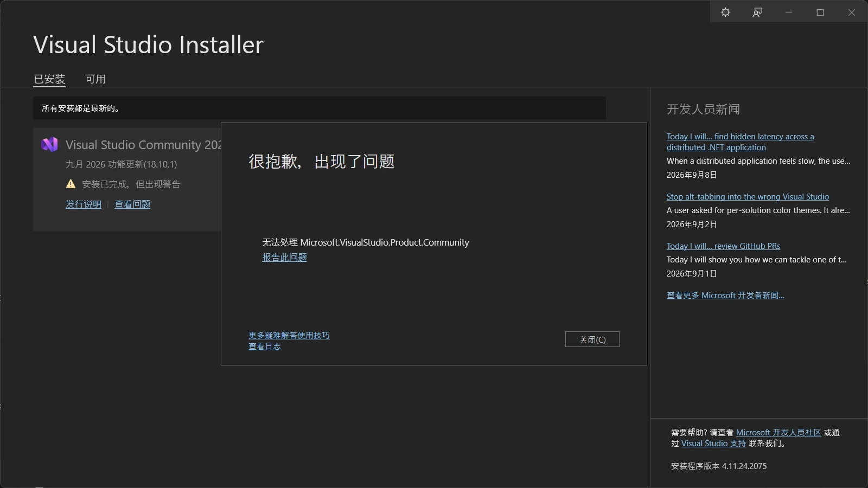868x488 pixels.
Task: Click installer version 4.11.24.2075 text
Action: pos(719,466)
